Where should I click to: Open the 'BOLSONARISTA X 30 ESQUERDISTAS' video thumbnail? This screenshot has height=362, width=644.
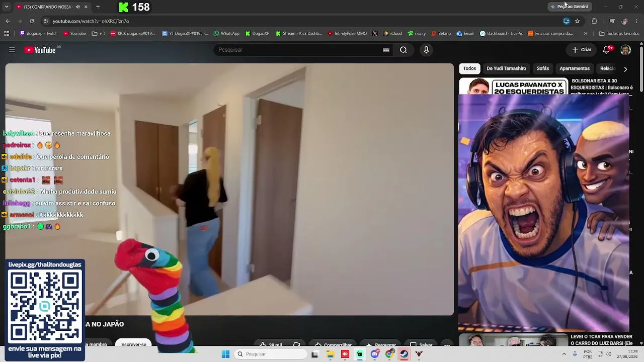(x=513, y=86)
